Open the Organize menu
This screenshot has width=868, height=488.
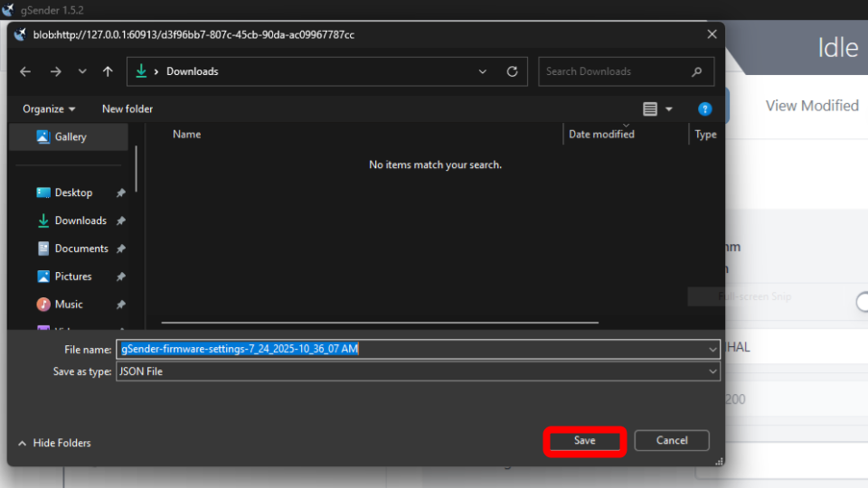click(49, 109)
